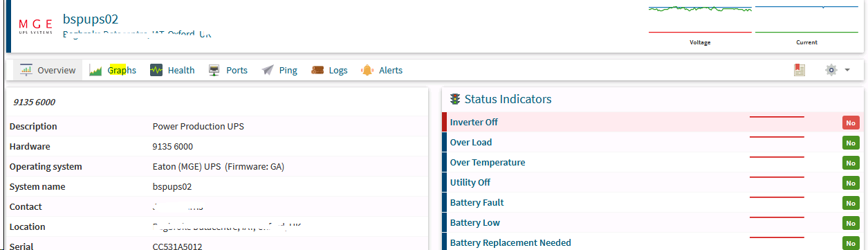Click the Health heartbeat icon
The image size is (868, 250).
[156, 70]
